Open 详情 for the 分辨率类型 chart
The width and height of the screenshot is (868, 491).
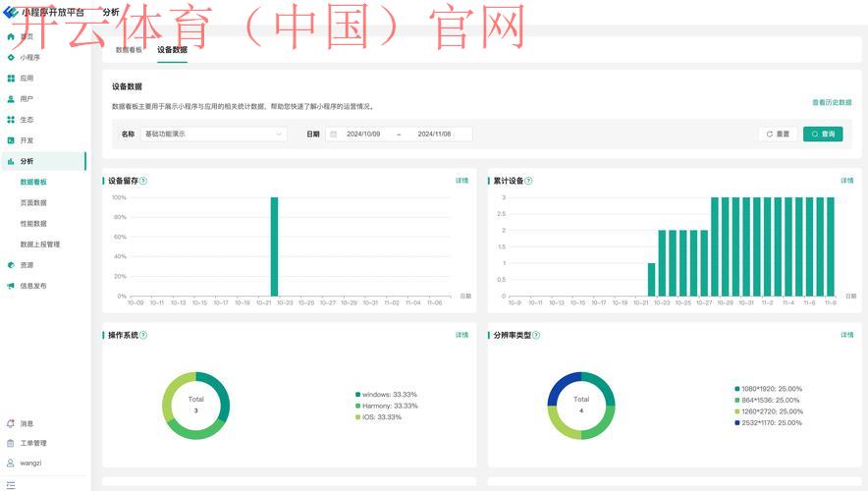pos(847,335)
